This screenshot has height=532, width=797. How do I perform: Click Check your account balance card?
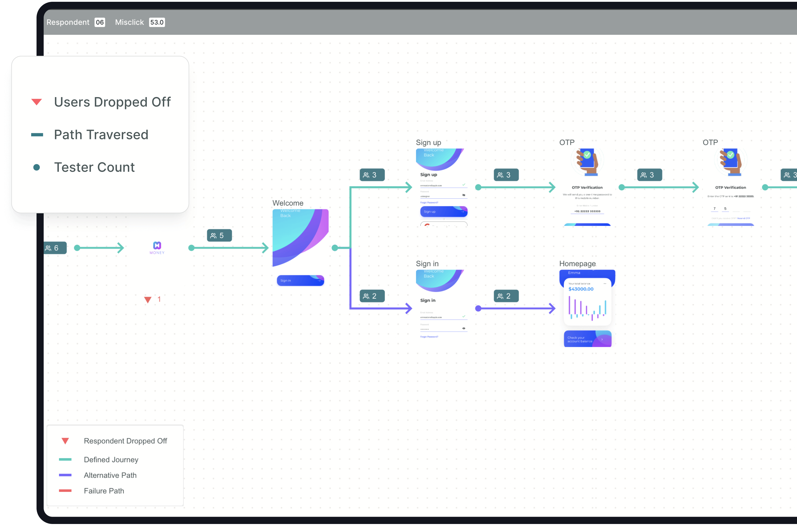(587, 339)
